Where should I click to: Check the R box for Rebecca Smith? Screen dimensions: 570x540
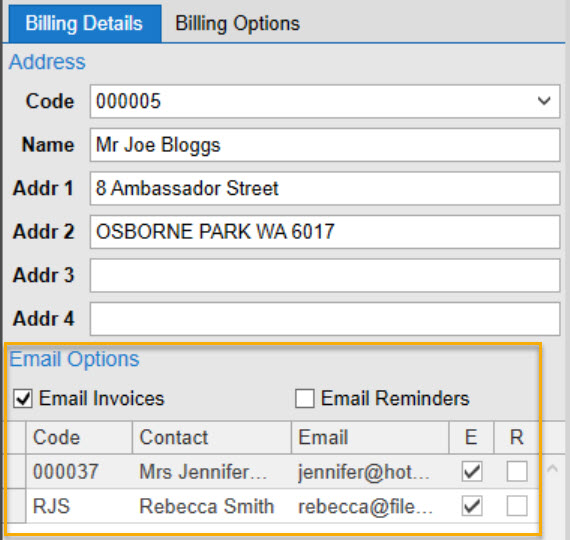tap(517, 506)
